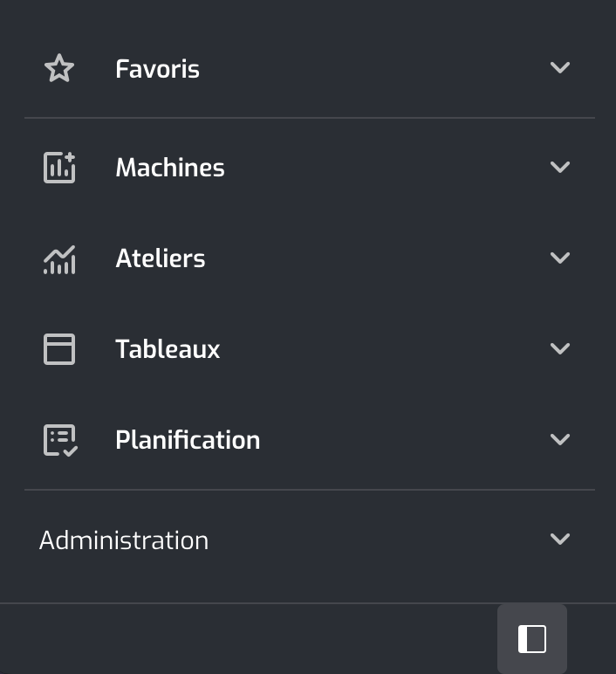Viewport: 616px width, 674px height.
Task: Click the Favoris star icon
Action: [59, 68]
